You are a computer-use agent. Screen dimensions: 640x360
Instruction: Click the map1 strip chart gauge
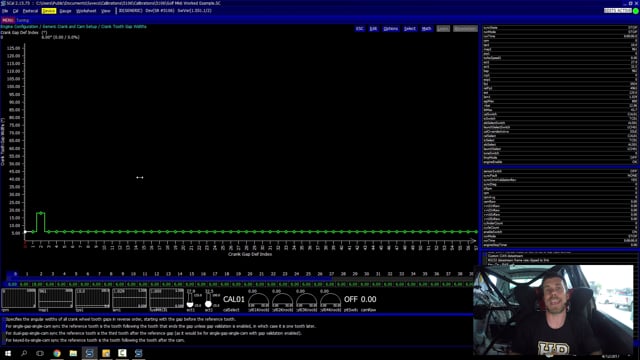point(56,299)
